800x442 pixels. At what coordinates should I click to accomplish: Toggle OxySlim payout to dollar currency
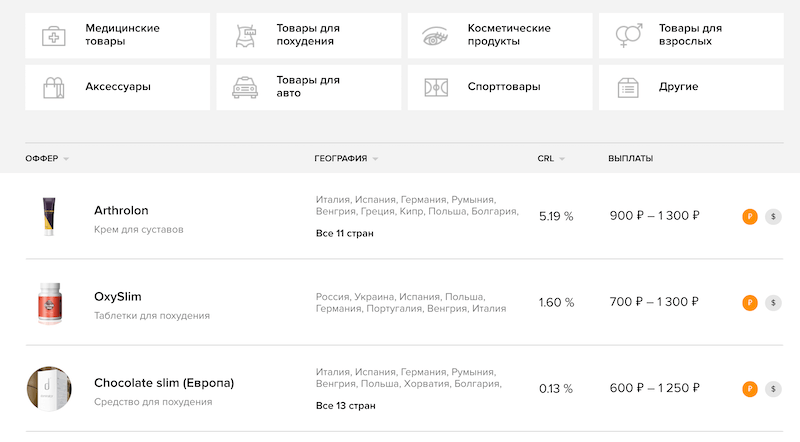tap(773, 302)
